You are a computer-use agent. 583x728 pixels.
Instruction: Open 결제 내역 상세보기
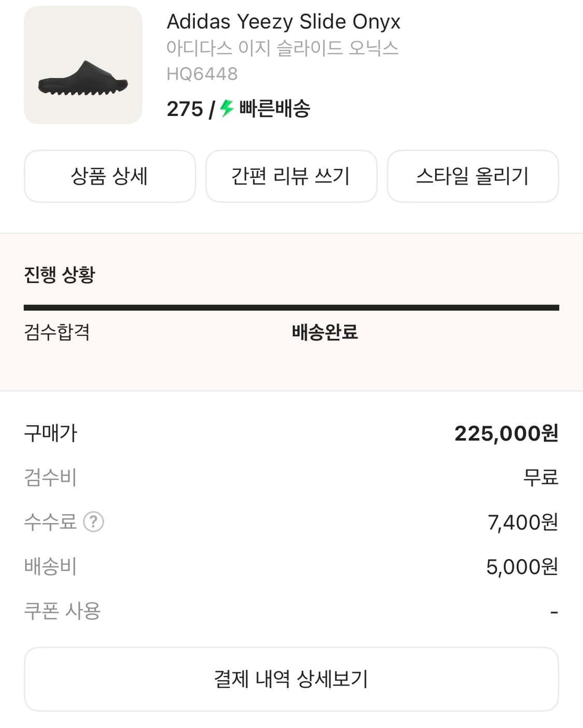click(x=291, y=679)
